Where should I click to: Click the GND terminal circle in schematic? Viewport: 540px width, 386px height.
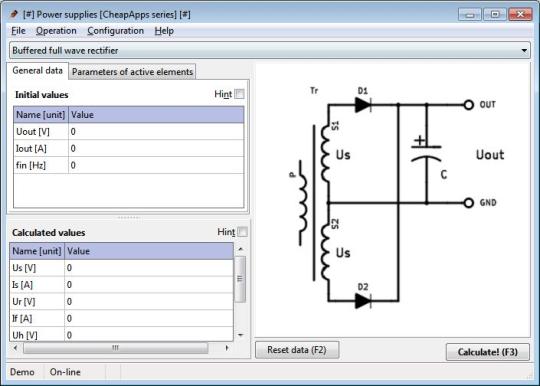468,203
